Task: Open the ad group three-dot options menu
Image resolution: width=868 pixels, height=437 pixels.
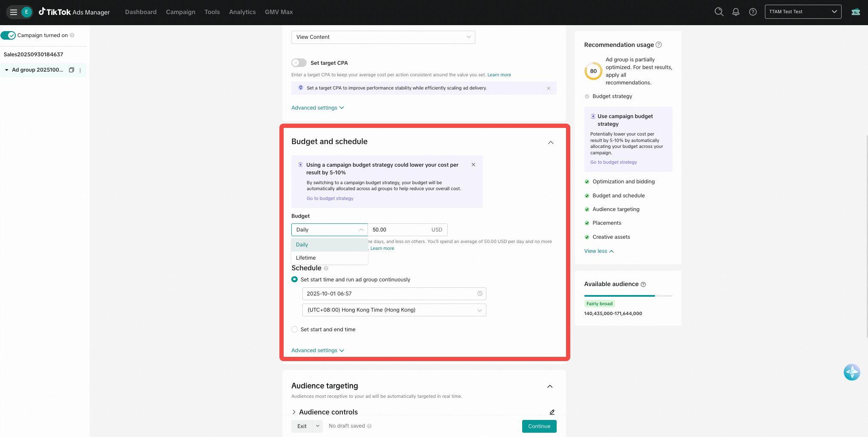Action: (80, 70)
